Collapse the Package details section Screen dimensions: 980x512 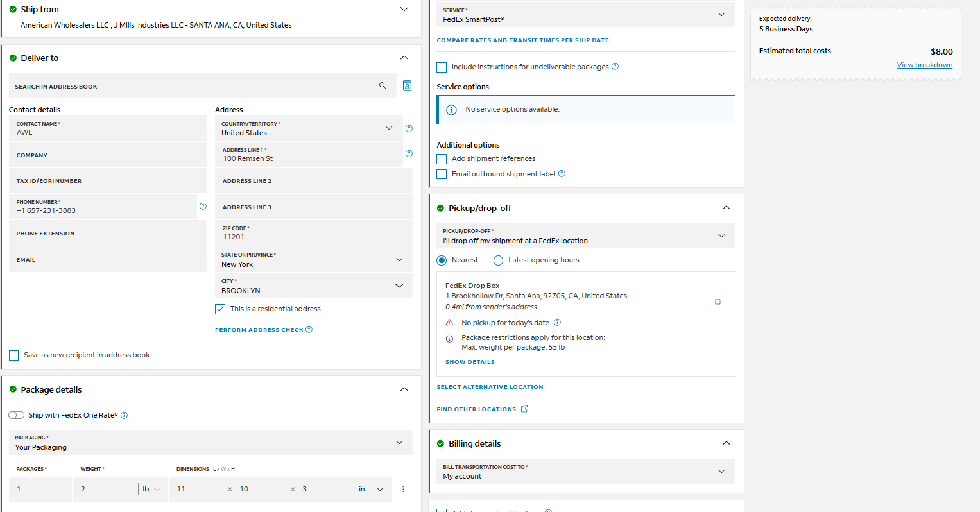[x=404, y=389]
